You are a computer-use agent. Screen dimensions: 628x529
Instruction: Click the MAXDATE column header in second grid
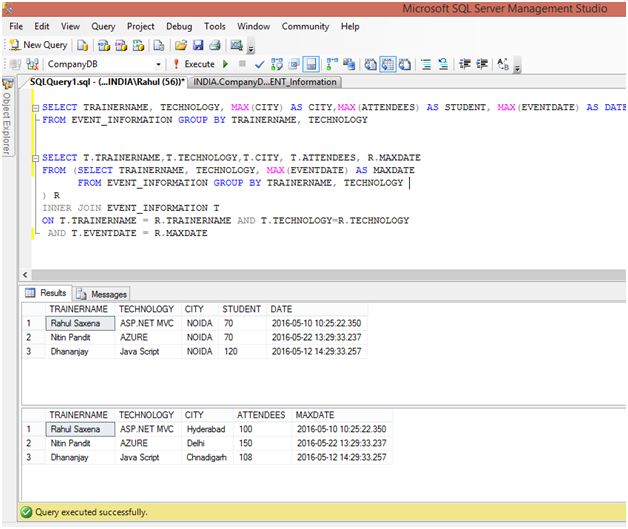[x=315, y=415]
